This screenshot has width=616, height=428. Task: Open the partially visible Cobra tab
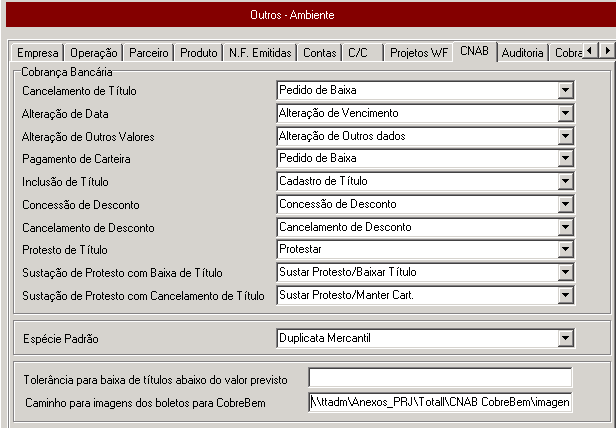point(566,53)
